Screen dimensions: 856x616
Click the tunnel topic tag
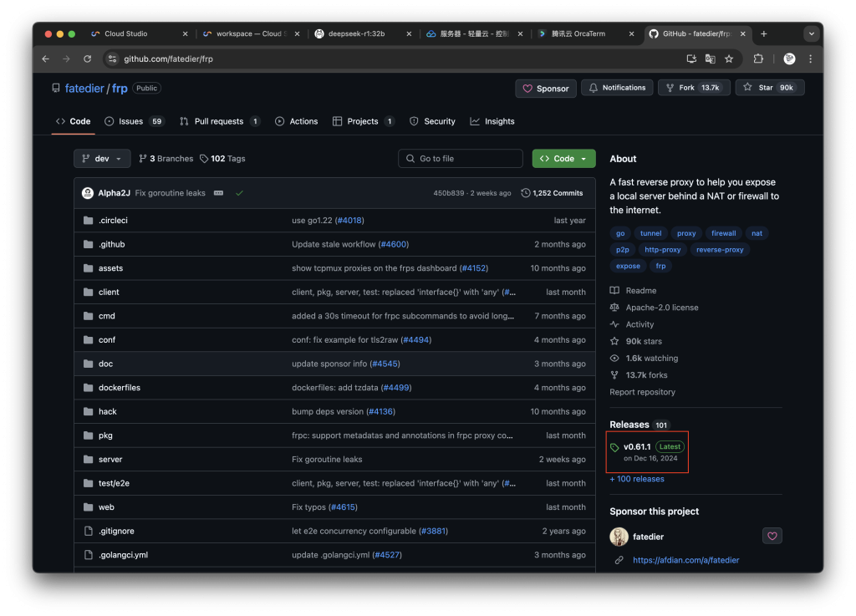(x=650, y=233)
